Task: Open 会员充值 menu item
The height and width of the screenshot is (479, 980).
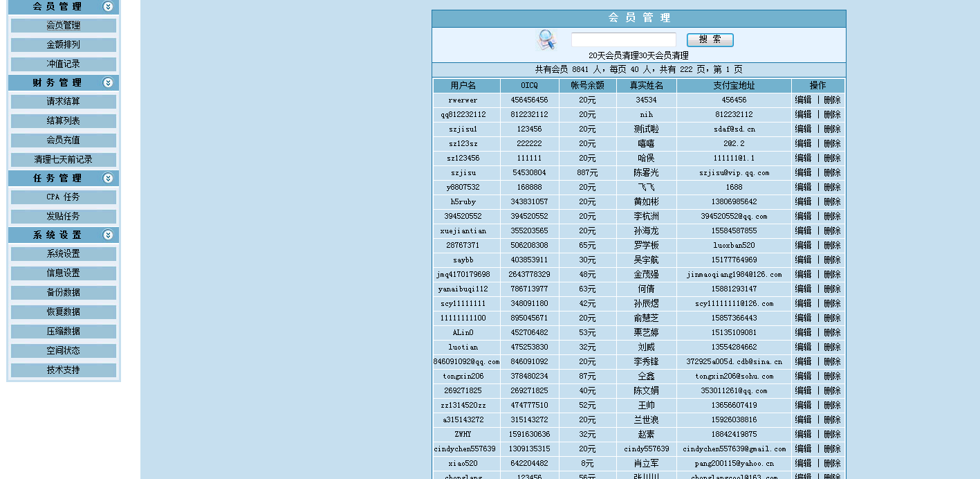Action: click(64, 141)
